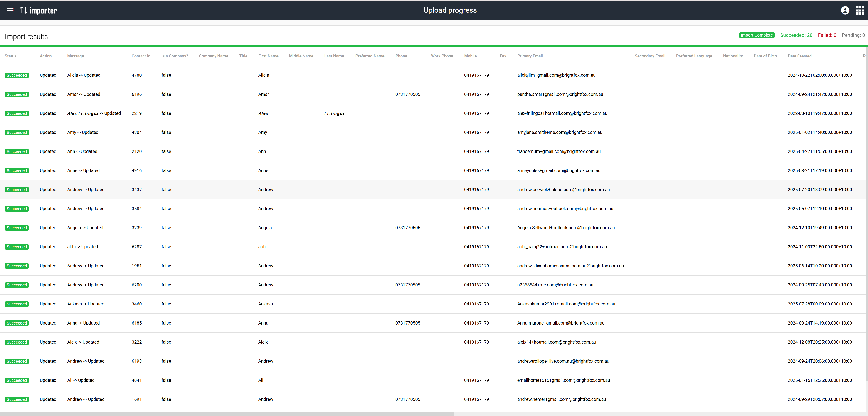This screenshot has width=868, height=416.
Task: Click the Preferred Language column header
Action: 694,56
